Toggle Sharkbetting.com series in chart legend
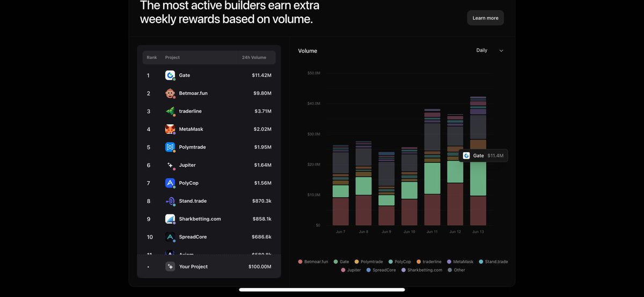This screenshot has height=297, width=644. pyautogui.click(x=422, y=270)
